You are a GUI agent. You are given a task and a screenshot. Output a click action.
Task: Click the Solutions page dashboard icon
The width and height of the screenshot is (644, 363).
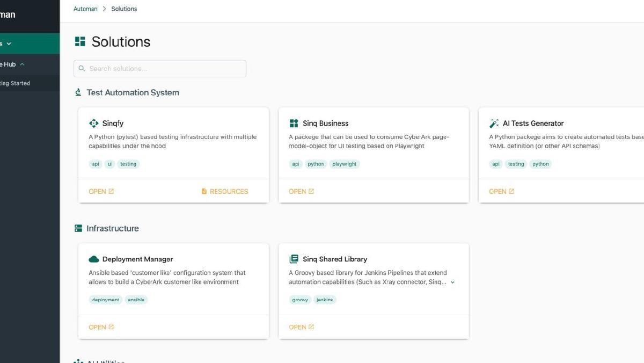(x=80, y=41)
